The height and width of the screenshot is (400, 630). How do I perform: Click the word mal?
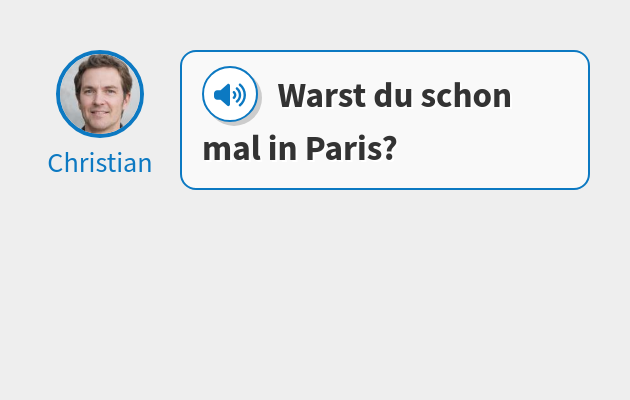click(x=231, y=148)
